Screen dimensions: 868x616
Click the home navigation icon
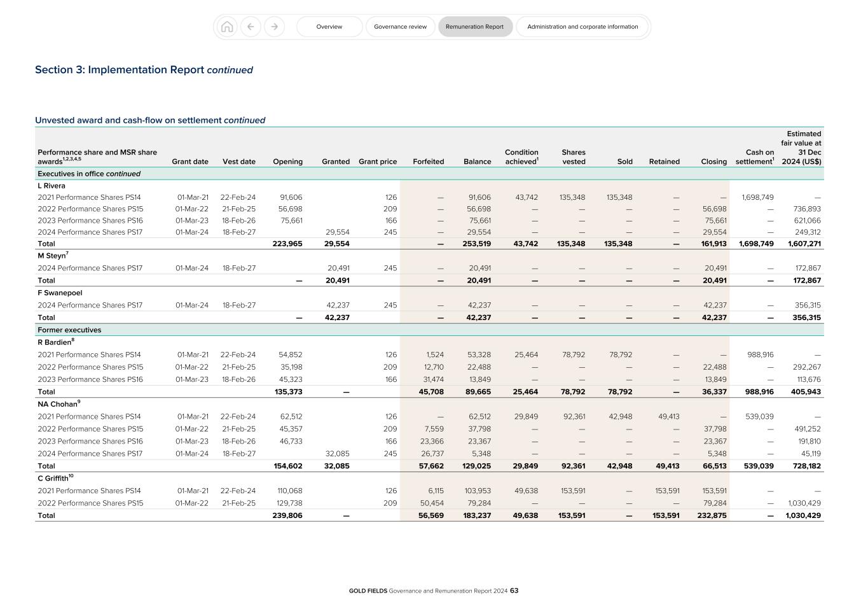[x=228, y=27]
